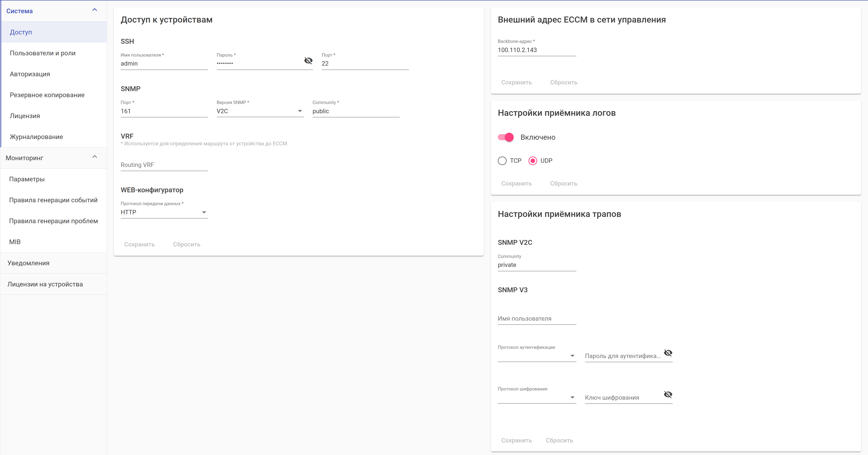868x455 pixels.
Task: Open Пользователи и роли menu item
Action: 43,53
